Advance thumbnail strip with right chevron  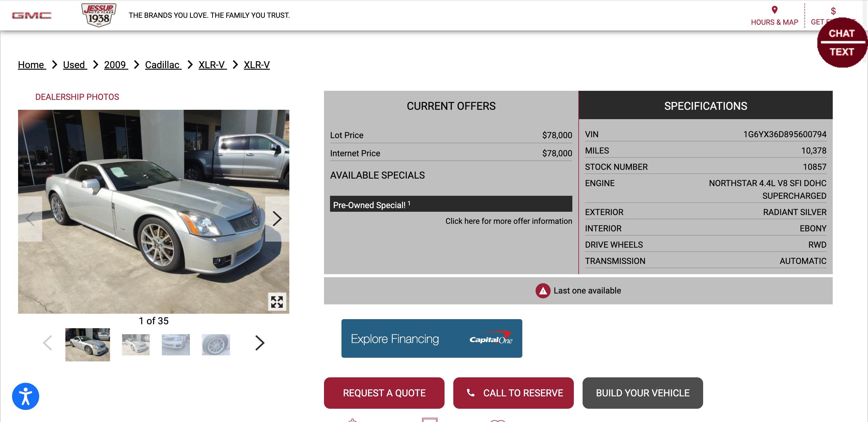click(259, 343)
